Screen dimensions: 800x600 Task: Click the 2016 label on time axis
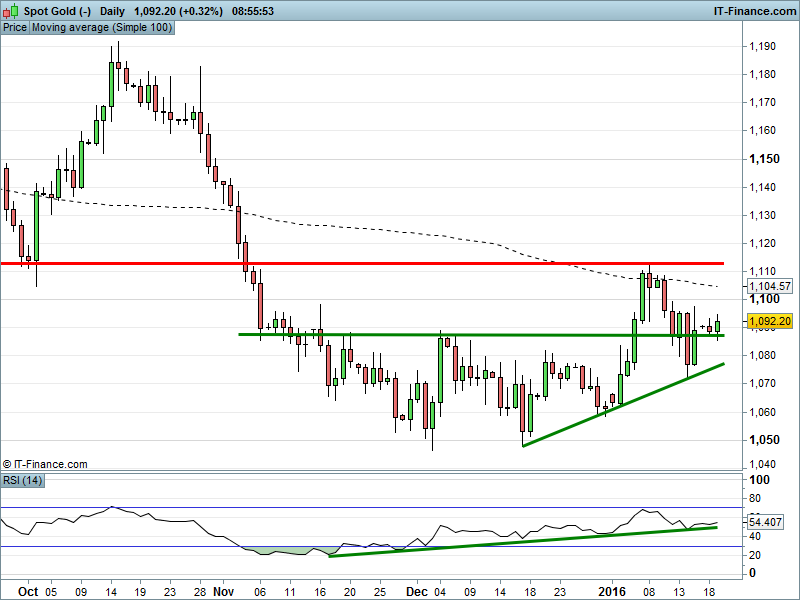[611, 591]
